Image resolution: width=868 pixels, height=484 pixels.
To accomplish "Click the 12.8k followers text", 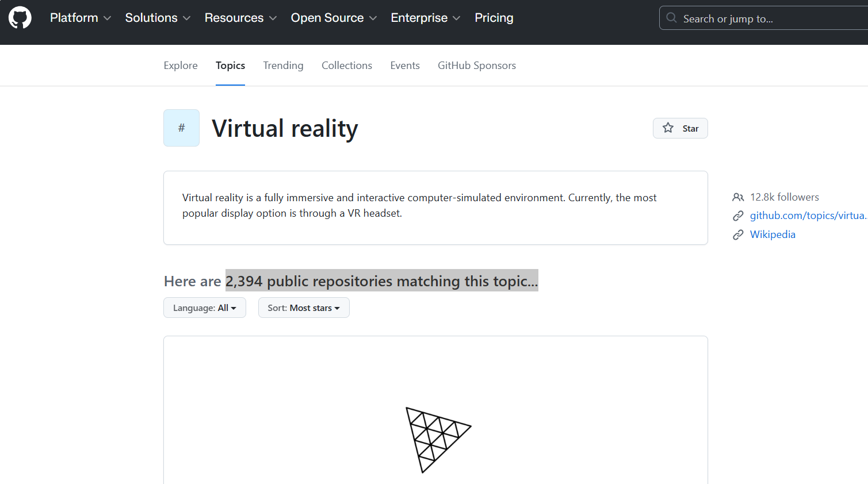I will (x=785, y=197).
